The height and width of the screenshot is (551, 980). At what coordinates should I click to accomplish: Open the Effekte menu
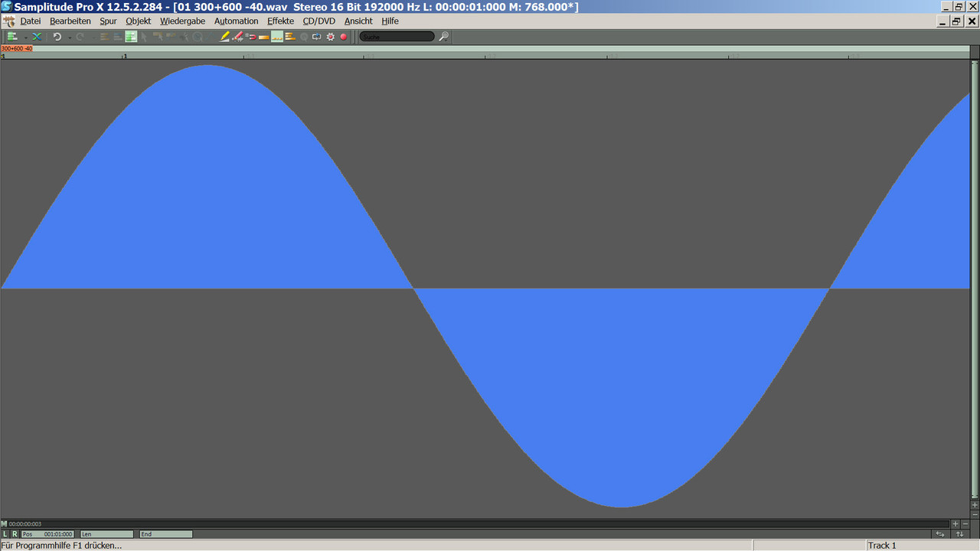pyautogui.click(x=280, y=21)
